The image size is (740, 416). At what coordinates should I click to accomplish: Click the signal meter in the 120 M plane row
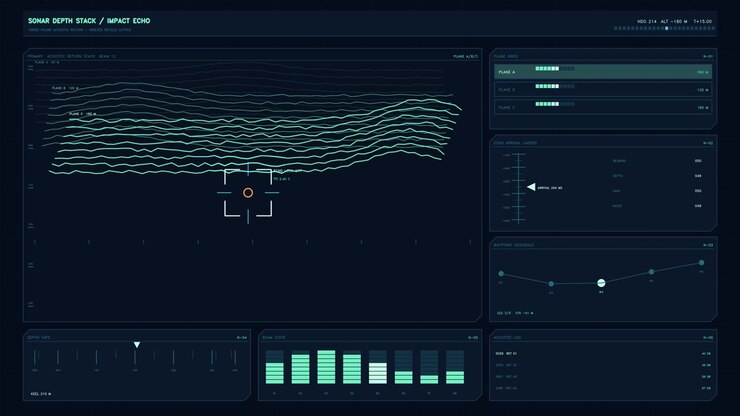555,86
